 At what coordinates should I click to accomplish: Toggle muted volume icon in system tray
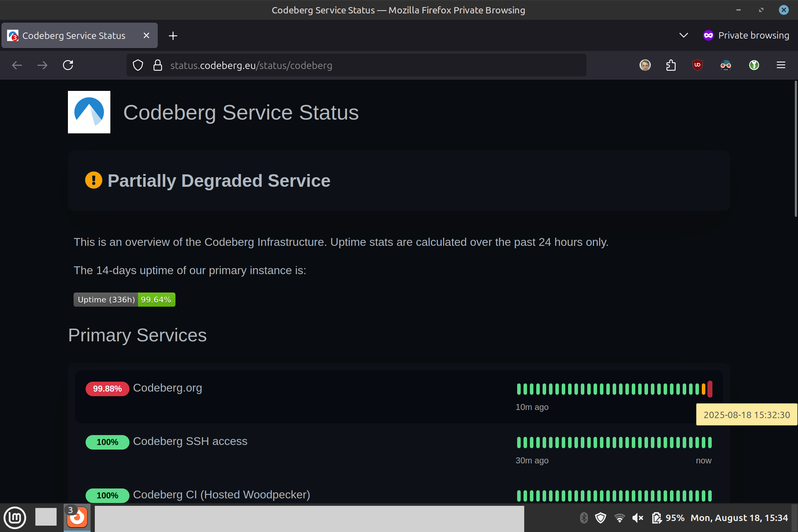637,518
